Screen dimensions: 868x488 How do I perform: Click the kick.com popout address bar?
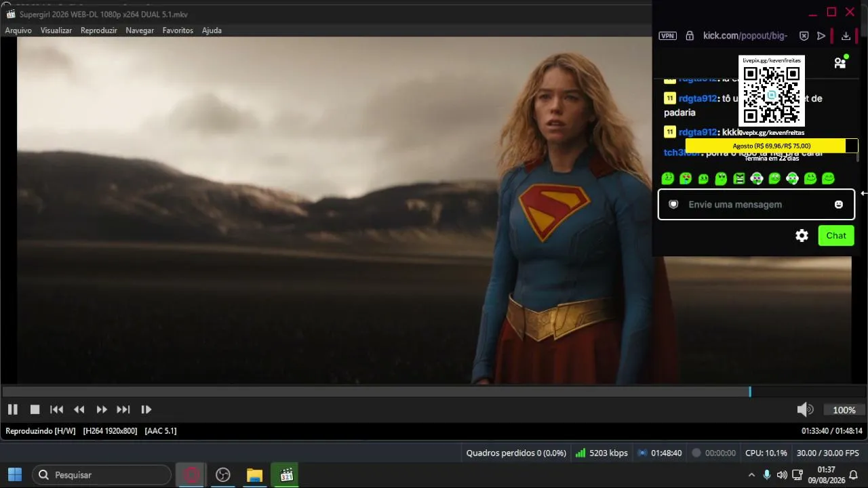pyautogui.click(x=745, y=36)
